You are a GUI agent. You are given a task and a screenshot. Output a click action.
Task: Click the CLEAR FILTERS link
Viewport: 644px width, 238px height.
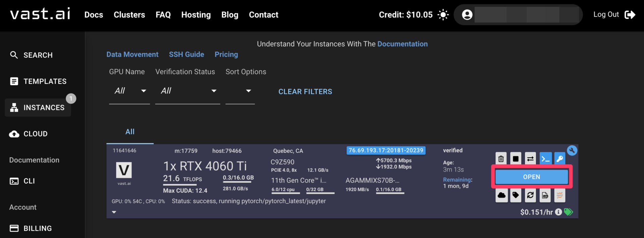(x=305, y=92)
